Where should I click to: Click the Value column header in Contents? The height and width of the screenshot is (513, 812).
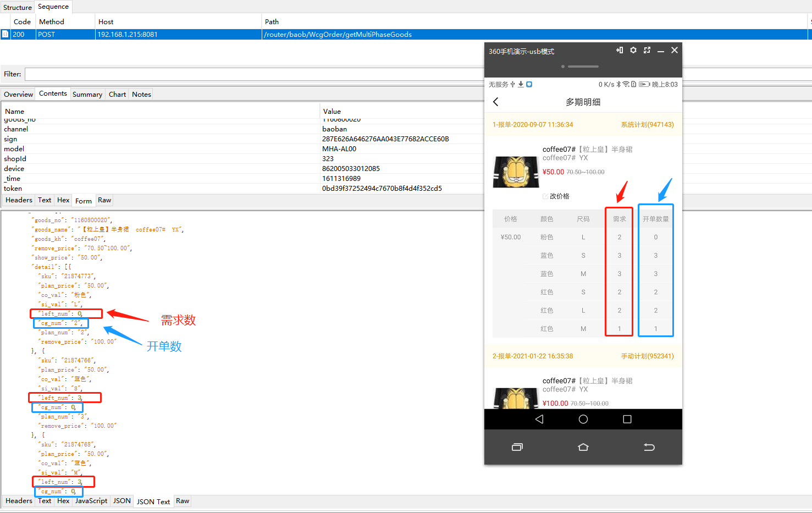pos(402,111)
